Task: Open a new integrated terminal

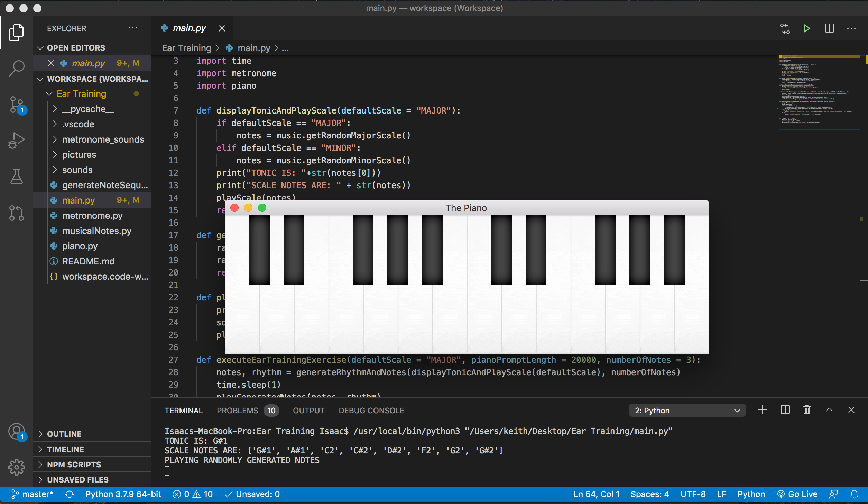Action: (x=762, y=410)
